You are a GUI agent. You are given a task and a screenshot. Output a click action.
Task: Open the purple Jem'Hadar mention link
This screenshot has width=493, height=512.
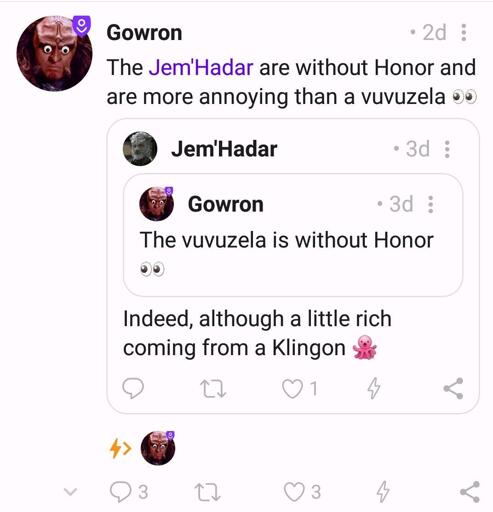201,67
